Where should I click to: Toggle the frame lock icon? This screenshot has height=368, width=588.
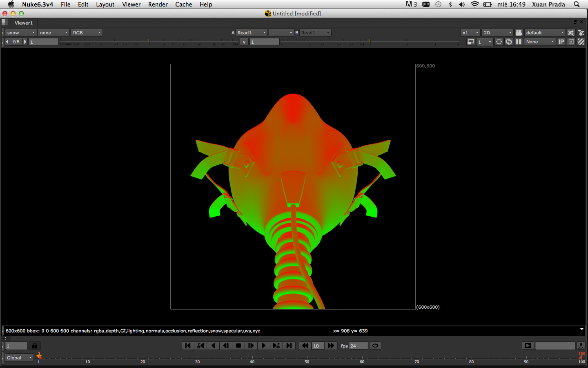35,346
